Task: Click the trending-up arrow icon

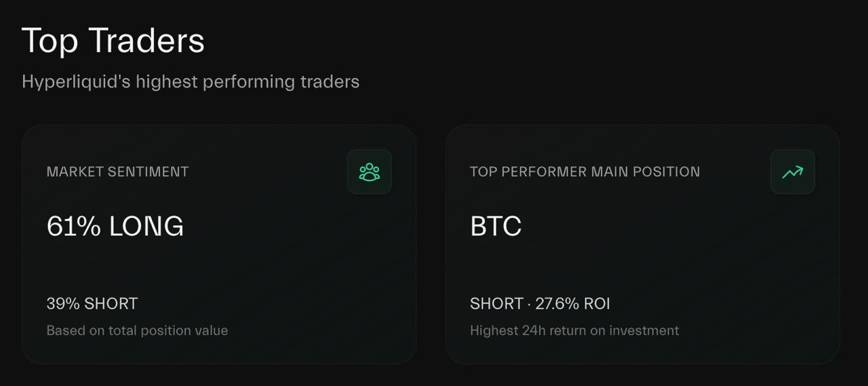Action: point(793,172)
